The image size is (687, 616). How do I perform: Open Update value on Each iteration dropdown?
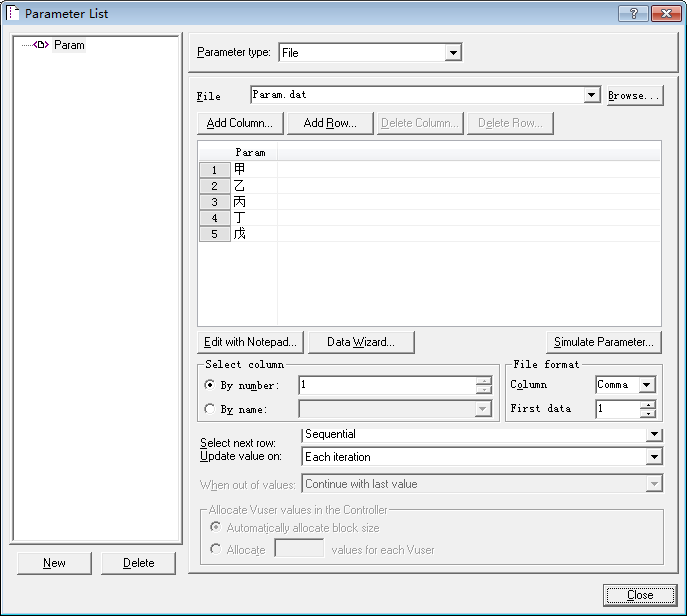(x=654, y=457)
